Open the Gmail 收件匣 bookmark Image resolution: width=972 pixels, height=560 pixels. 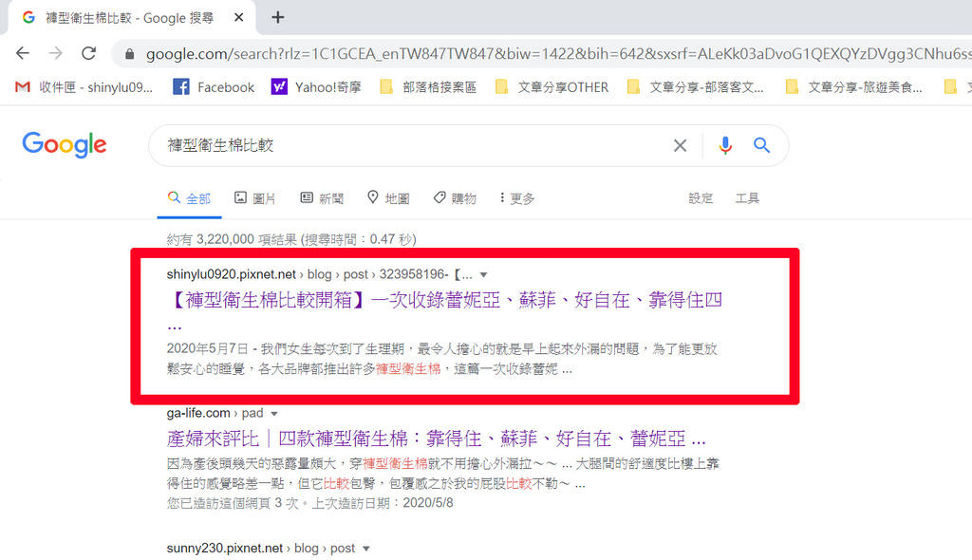point(84,87)
